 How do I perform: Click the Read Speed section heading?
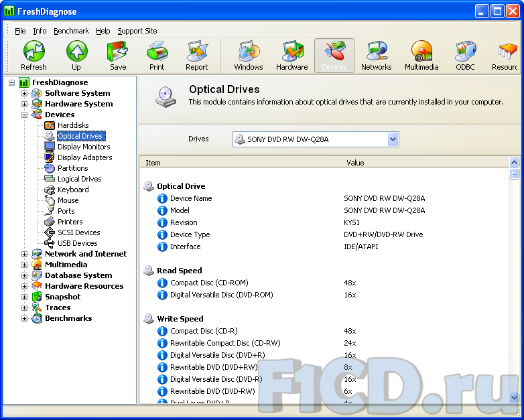[180, 271]
